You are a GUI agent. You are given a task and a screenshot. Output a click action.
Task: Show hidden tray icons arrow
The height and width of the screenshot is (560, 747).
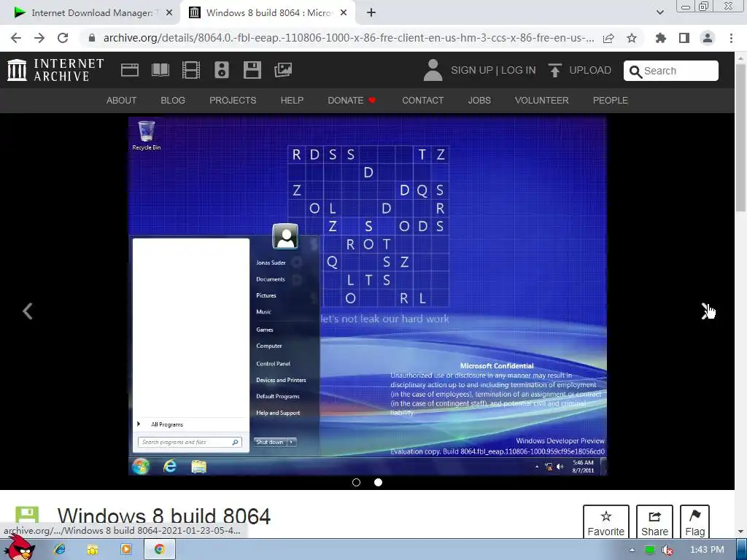(632, 550)
